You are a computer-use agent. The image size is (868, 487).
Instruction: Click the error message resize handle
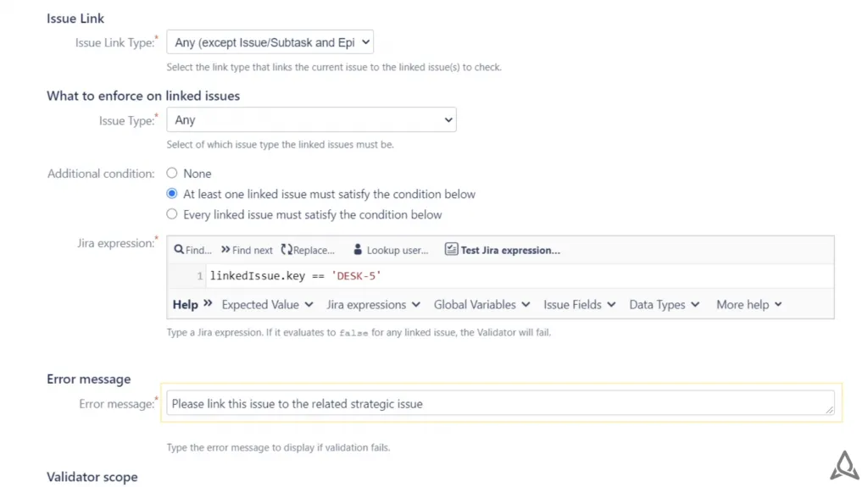(829, 410)
